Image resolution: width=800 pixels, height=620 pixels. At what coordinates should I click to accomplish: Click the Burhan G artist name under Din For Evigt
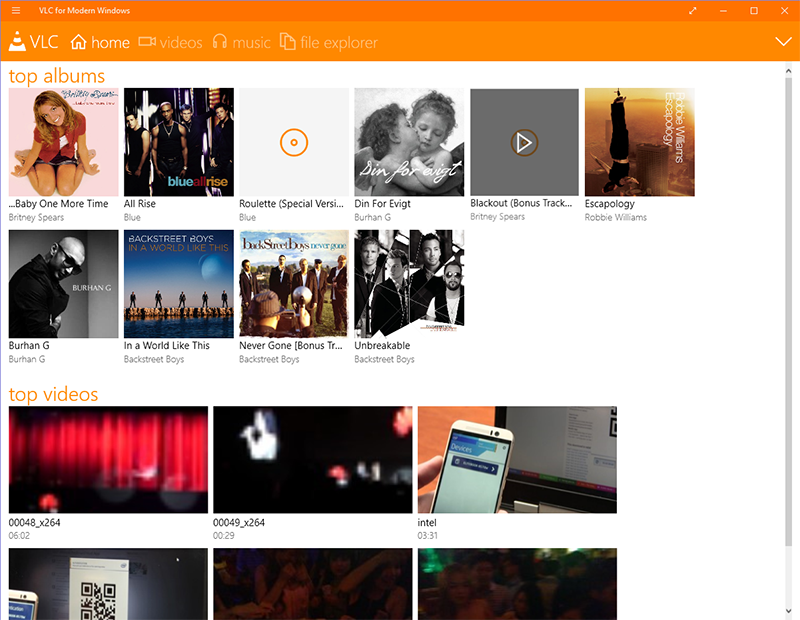[x=374, y=217]
